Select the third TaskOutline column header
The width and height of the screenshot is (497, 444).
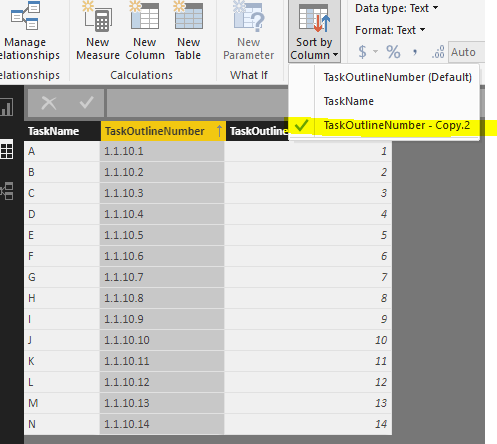[x=258, y=131]
